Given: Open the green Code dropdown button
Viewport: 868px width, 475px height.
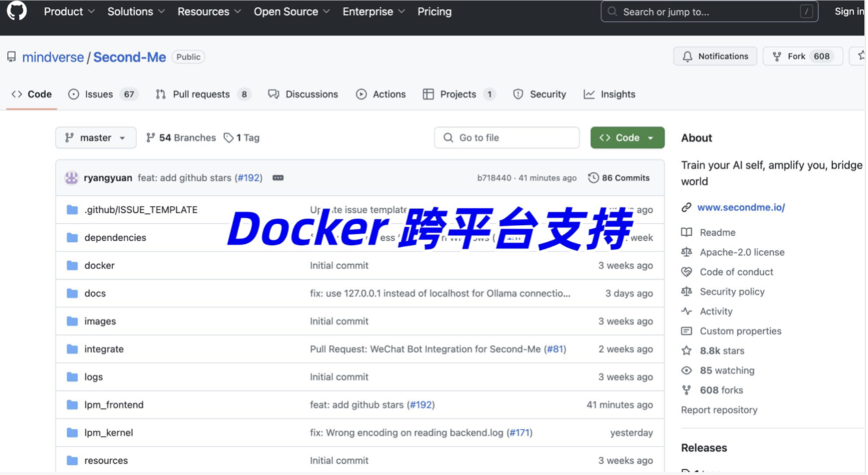Looking at the screenshot, I should (x=627, y=138).
